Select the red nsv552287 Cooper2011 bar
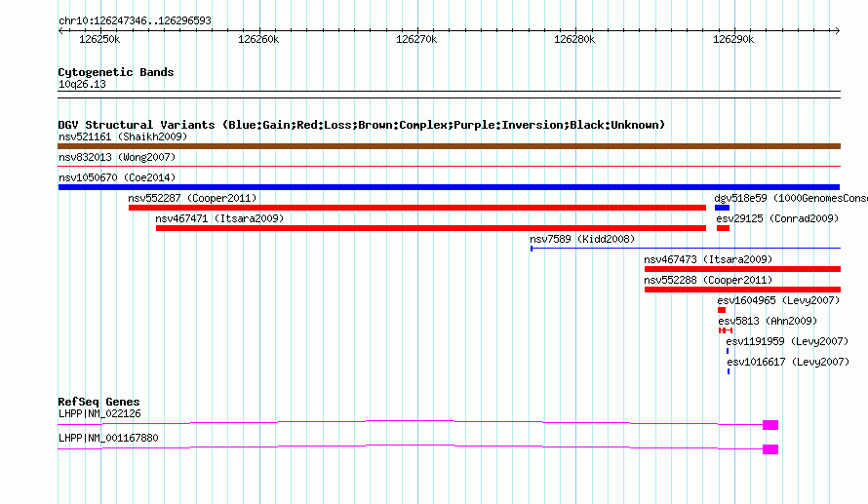Image resolution: width=868 pixels, height=504 pixels. coord(417,208)
